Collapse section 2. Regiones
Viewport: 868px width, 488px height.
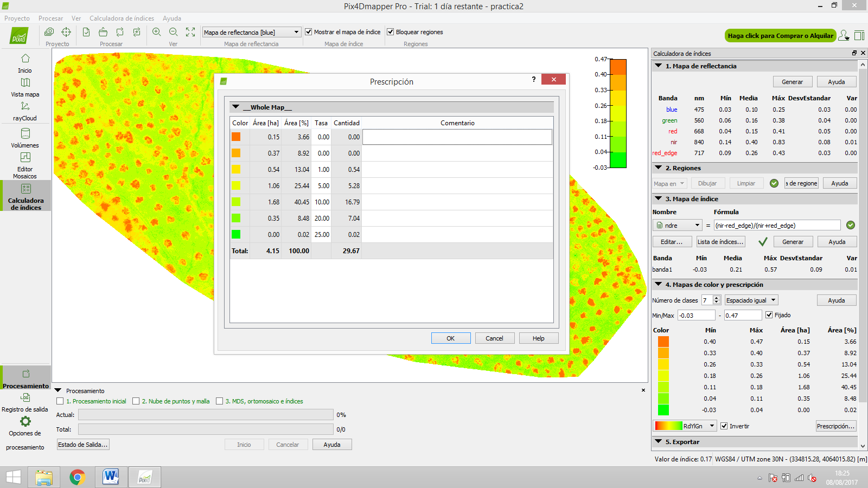click(x=658, y=168)
